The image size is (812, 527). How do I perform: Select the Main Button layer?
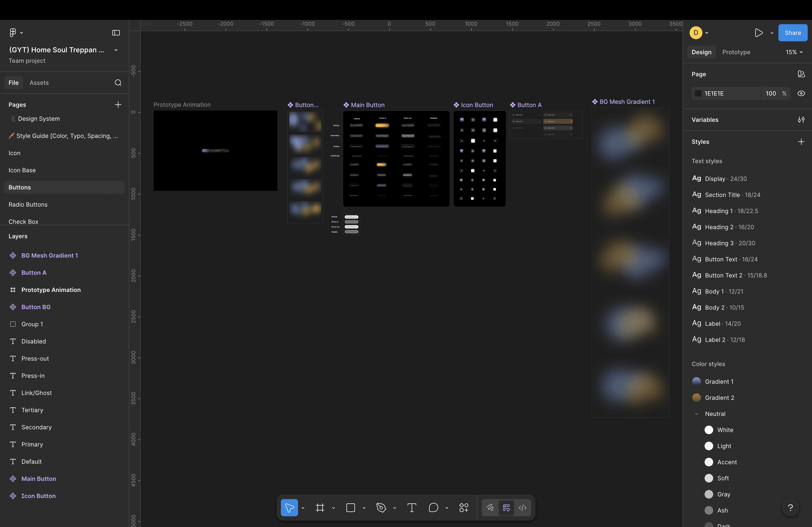tap(39, 479)
